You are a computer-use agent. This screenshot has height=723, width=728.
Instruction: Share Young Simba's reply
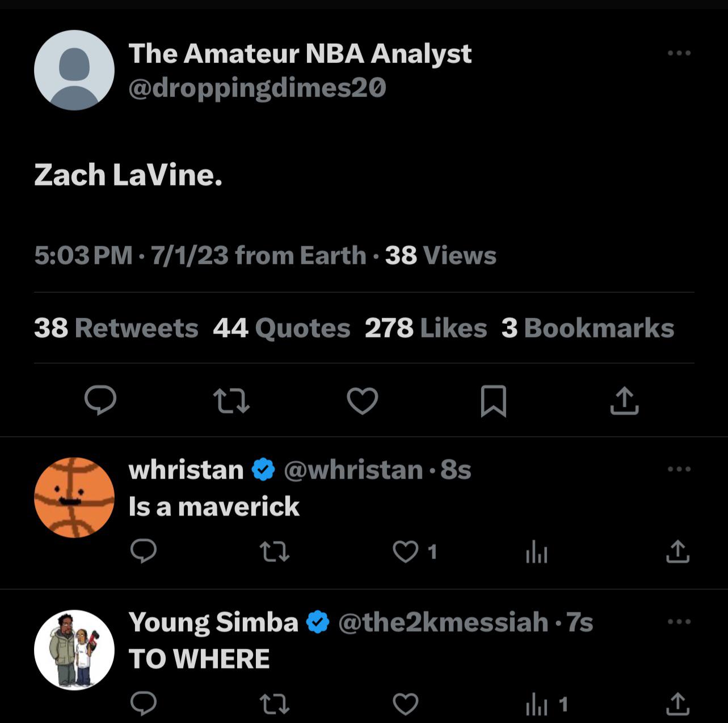tap(677, 704)
